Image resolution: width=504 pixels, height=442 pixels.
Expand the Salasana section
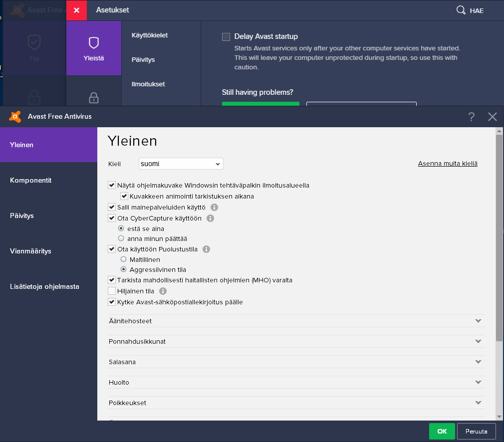click(296, 362)
